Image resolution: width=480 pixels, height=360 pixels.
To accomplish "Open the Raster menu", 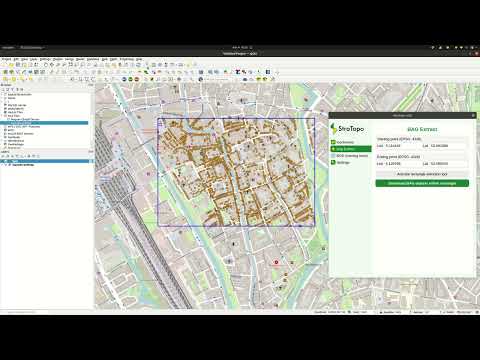I will (80, 59).
